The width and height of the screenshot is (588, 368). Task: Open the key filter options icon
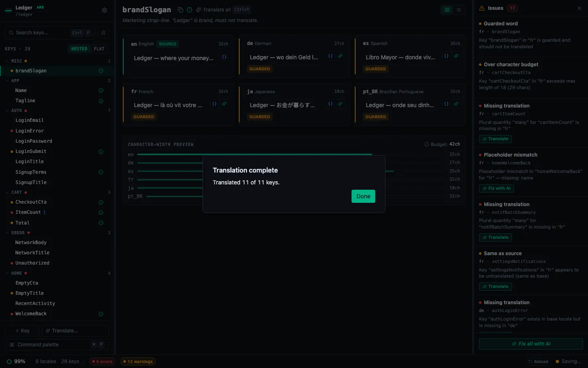pyautogui.click(x=103, y=33)
